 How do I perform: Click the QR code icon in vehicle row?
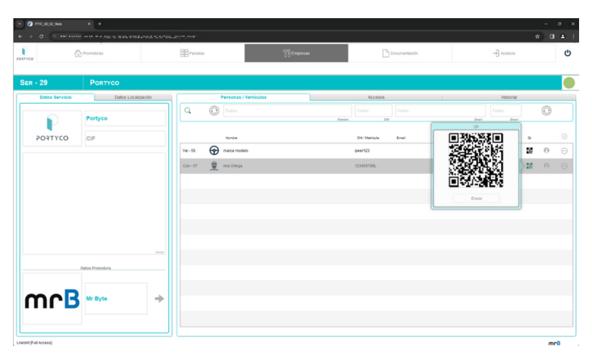coord(530,151)
